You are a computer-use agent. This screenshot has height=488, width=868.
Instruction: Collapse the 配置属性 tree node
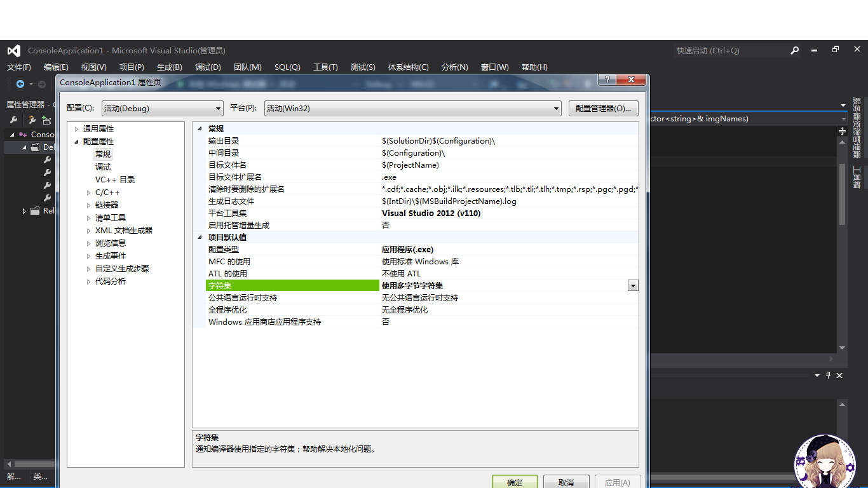pos(77,142)
